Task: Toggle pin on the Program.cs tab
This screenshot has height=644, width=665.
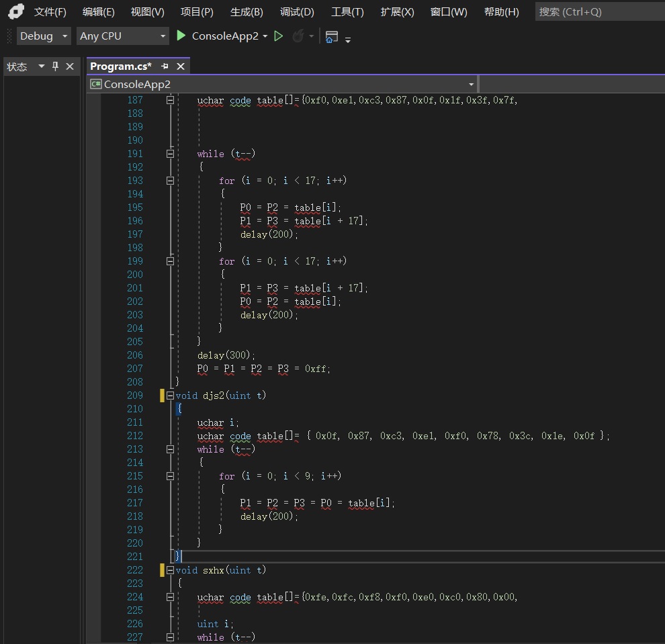Action: (x=165, y=66)
